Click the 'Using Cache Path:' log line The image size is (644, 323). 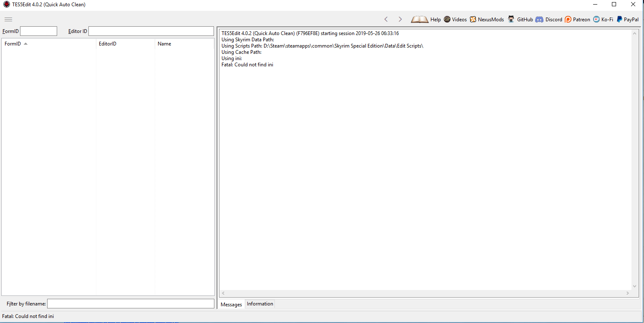click(241, 52)
